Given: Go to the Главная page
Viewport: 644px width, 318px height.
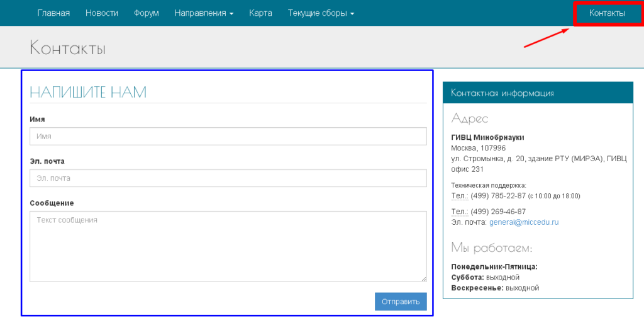Looking at the screenshot, I should pos(53,13).
